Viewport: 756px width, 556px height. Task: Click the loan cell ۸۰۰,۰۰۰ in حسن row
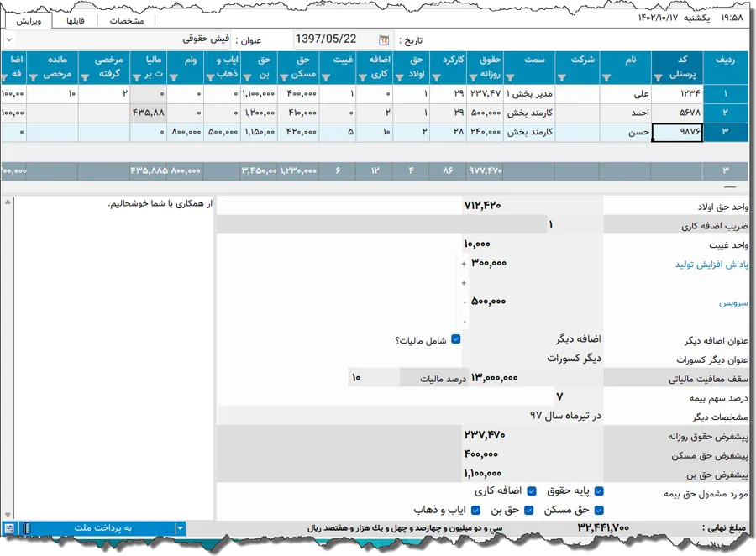click(185, 132)
